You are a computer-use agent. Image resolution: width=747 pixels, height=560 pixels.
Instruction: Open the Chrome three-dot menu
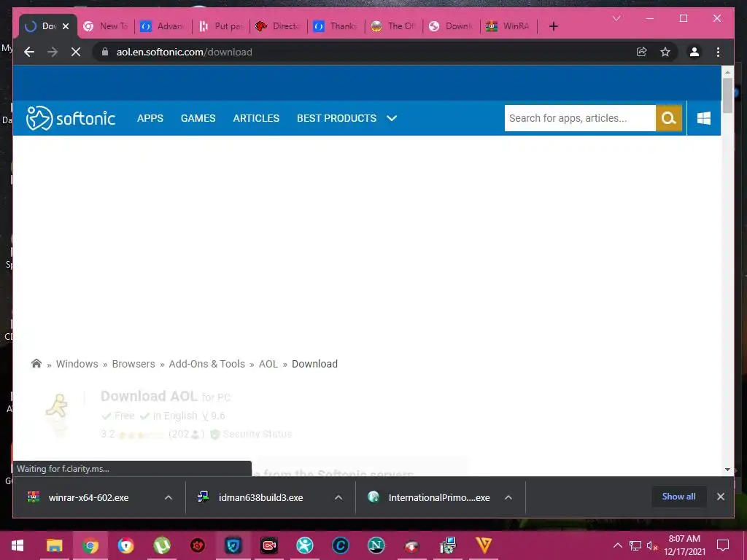[718, 52]
